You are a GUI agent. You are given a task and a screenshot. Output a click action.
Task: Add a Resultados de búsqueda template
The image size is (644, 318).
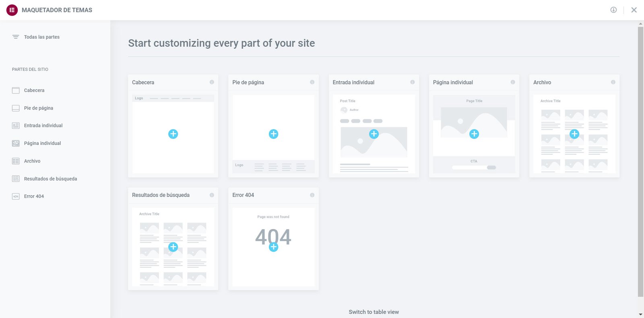(173, 247)
